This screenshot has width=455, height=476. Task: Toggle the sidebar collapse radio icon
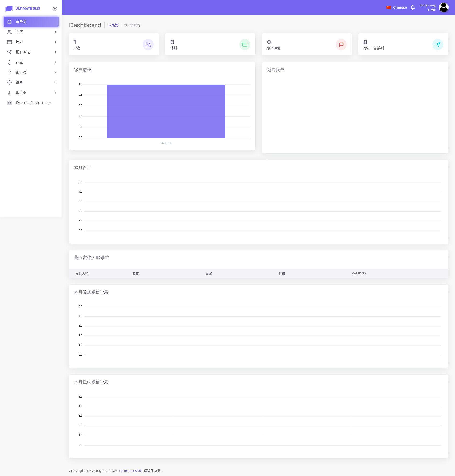click(x=55, y=9)
